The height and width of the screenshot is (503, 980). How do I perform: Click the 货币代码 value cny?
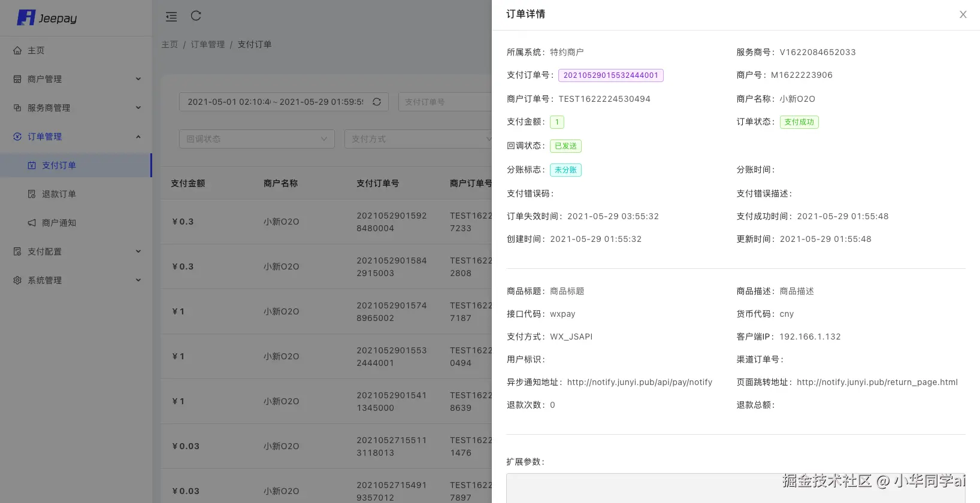(787, 314)
